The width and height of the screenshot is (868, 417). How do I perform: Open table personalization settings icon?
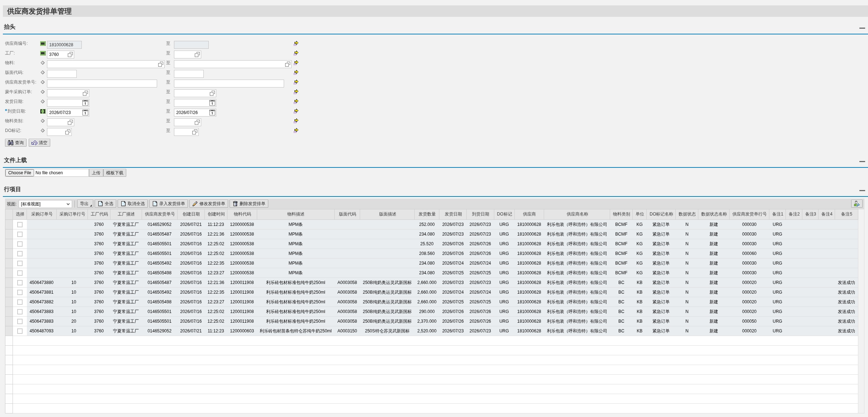[x=857, y=204]
